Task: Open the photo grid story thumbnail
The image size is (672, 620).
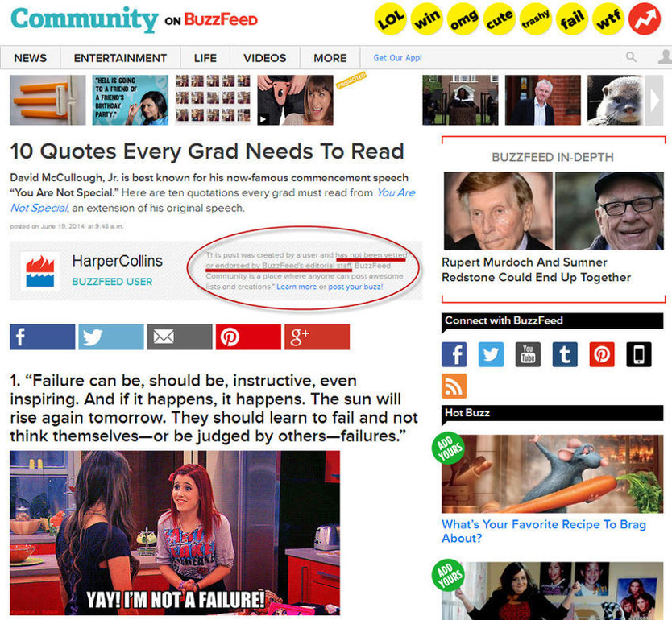Action: tap(213, 99)
